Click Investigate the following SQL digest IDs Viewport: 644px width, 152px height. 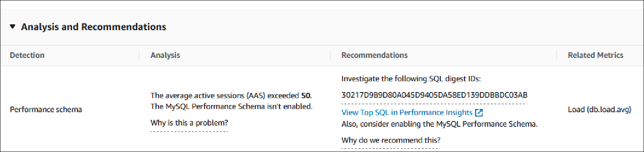[411, 79]
